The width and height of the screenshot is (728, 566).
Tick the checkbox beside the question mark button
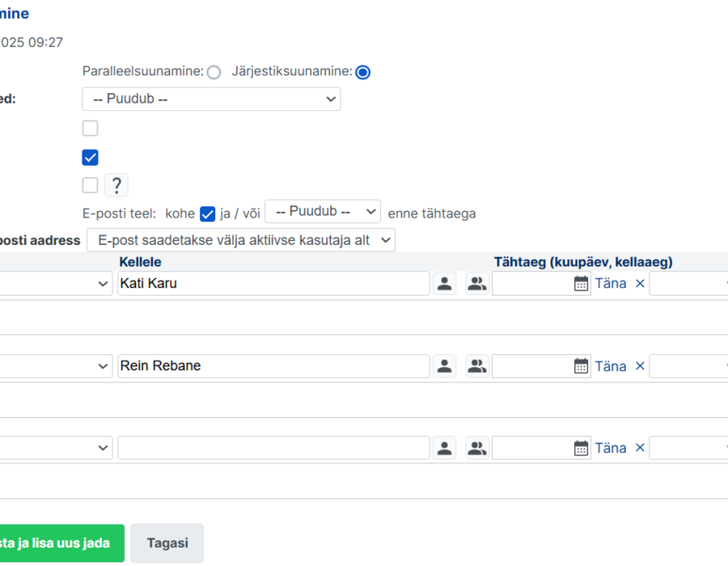pos(90,185)
